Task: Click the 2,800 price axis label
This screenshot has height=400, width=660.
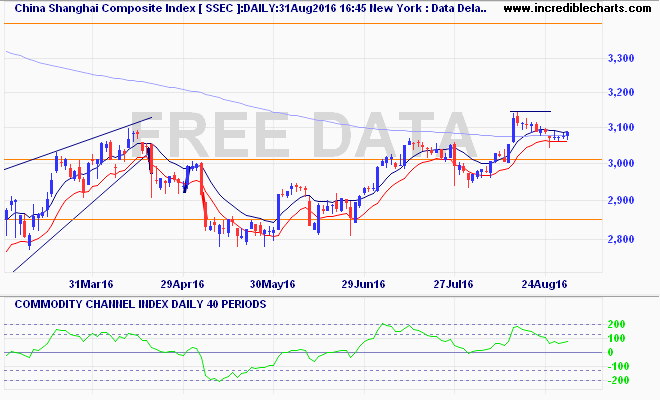Action: pyautogui.click(x=622, y=240)
